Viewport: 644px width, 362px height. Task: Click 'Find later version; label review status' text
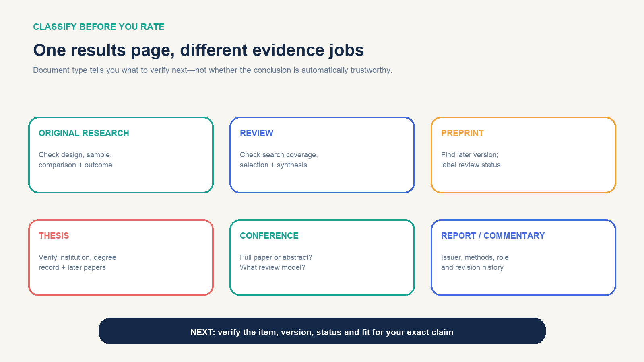[471, 160]
